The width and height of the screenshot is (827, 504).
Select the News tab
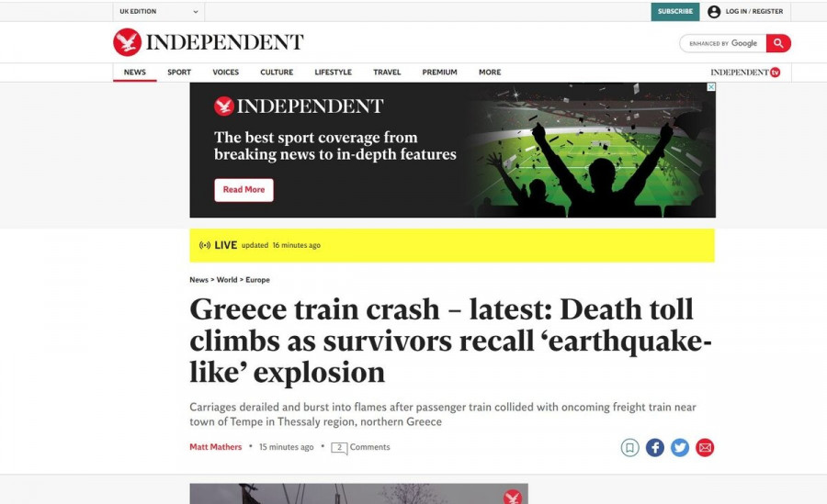[x=135, y=73]
